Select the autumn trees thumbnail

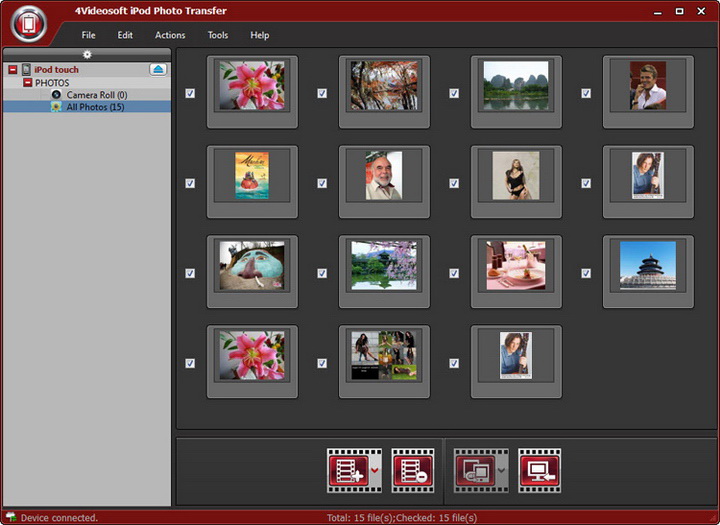point(384,85)
